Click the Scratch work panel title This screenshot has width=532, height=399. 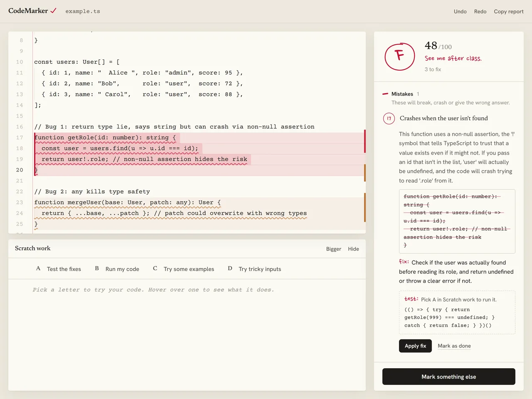click(x=32, y=248)
